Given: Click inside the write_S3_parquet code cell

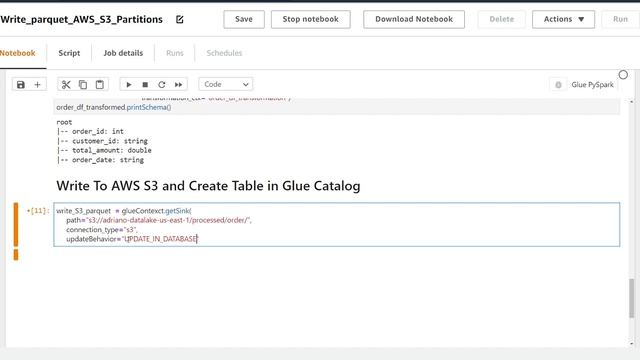Looking at the screenshot, I should pos(336,224).
